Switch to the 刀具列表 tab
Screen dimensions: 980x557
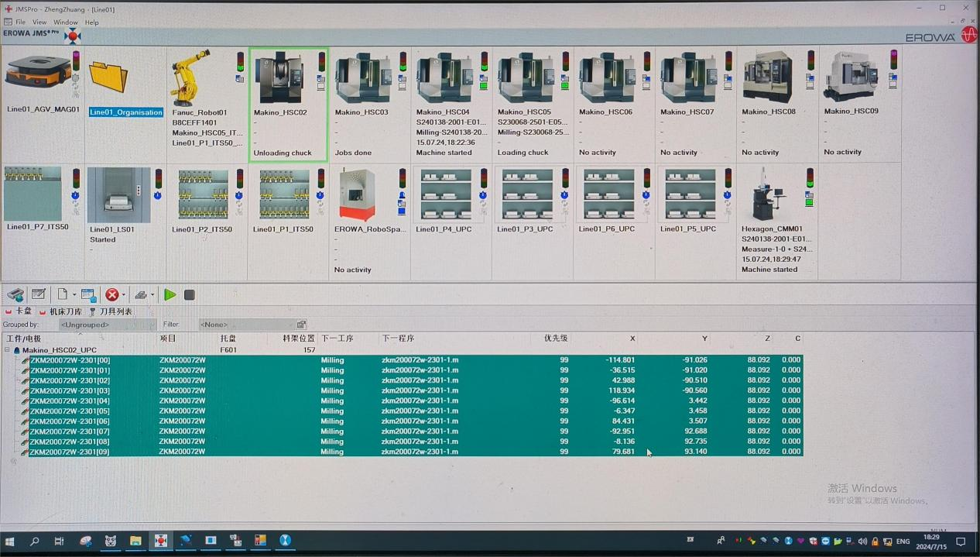(x=111, y=311)
